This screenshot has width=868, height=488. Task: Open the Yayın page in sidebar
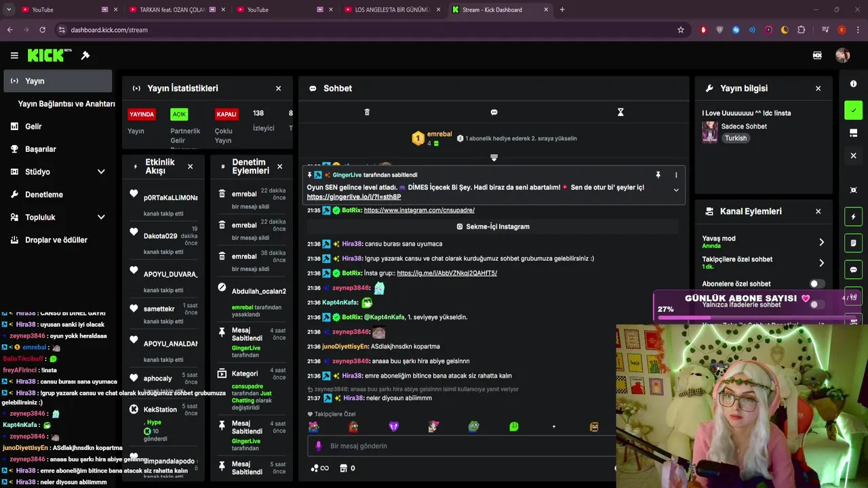click(x=58, y=81)
